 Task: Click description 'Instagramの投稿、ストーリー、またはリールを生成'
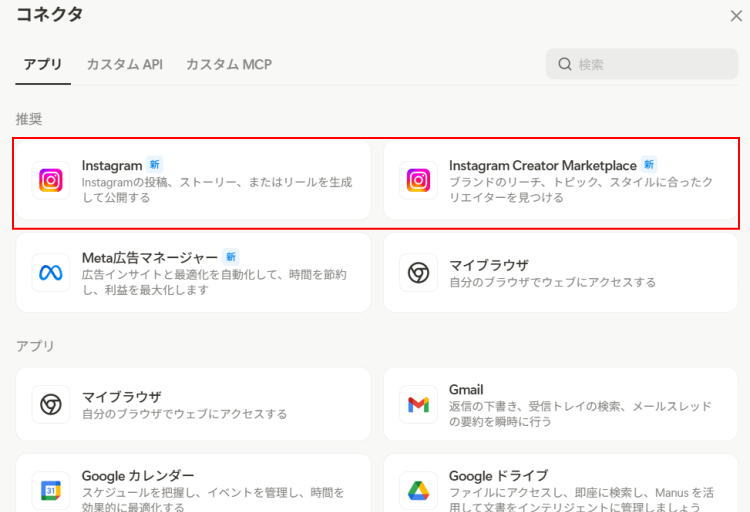coord(217,182)
